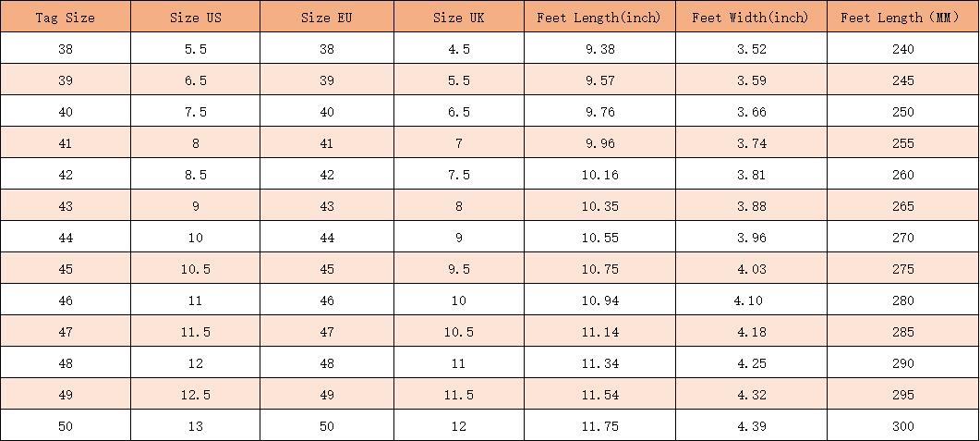
Task: Select the 9.38 feet length cell
Action: 599,49
